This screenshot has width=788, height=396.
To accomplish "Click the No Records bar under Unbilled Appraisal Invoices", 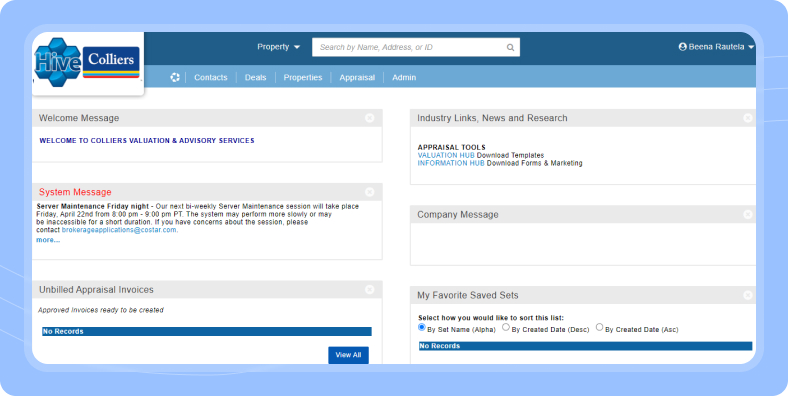I will pyautogui.click(x=207, y=332).
